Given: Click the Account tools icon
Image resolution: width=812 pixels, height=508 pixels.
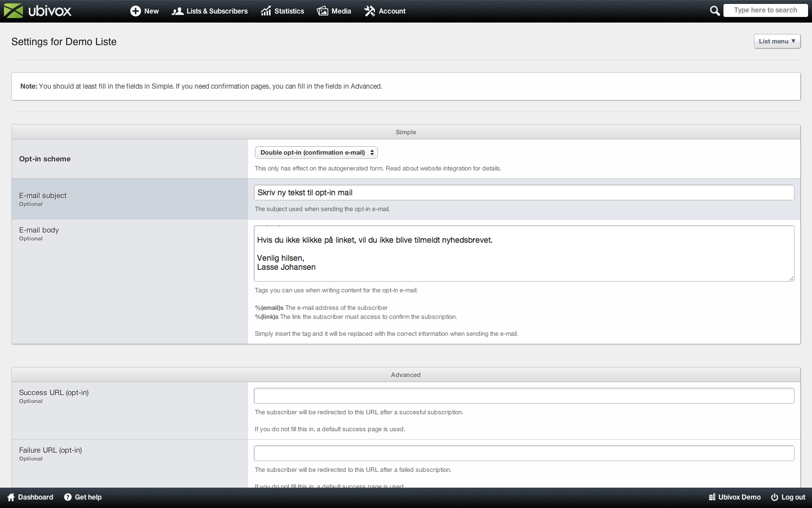Looking at the screenshot, I should (370, 11).
